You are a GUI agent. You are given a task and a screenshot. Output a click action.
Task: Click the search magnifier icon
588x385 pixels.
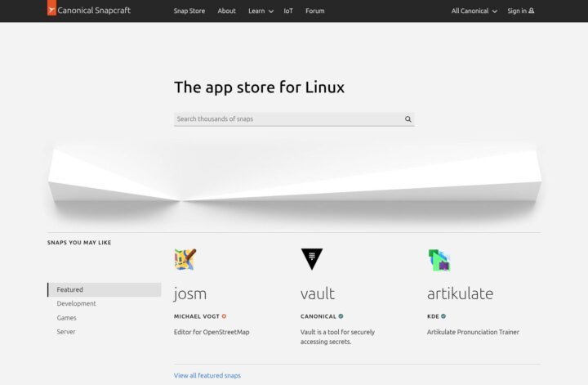408,119
